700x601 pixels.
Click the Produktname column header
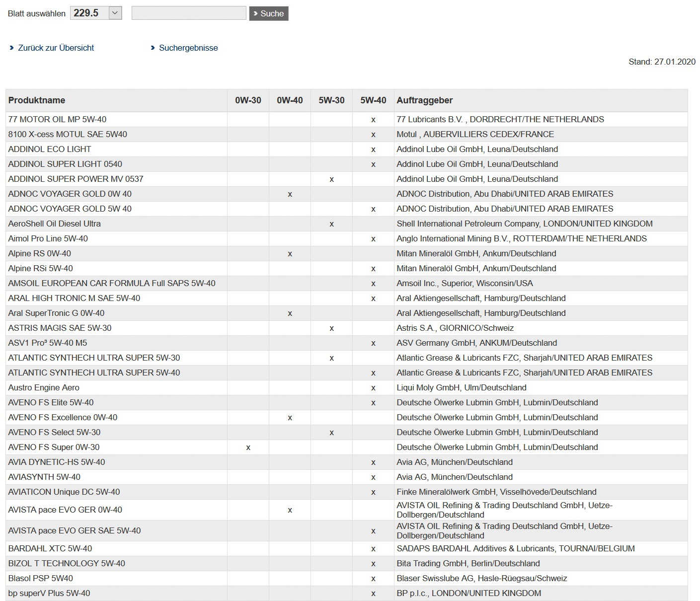point(37,100)
